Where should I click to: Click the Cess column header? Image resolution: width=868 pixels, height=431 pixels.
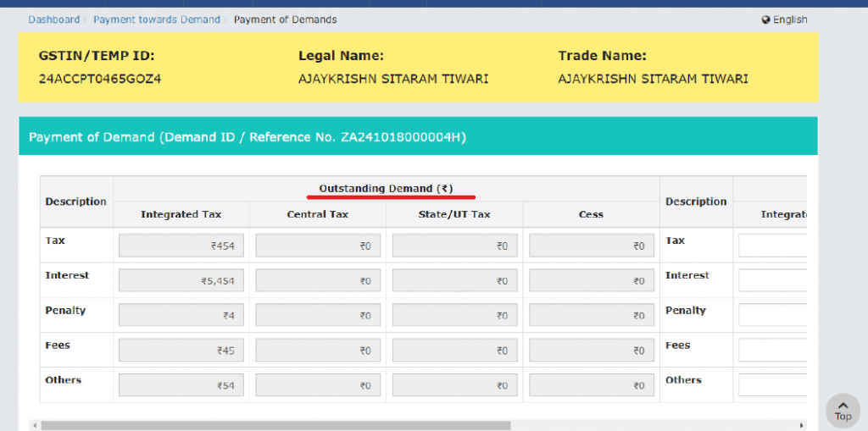click(591, 214)
